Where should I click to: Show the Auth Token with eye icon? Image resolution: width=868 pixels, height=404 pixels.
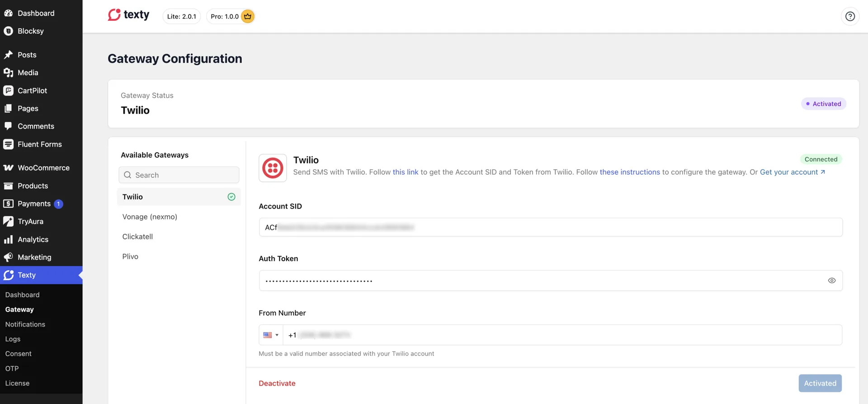pos(831,280)
